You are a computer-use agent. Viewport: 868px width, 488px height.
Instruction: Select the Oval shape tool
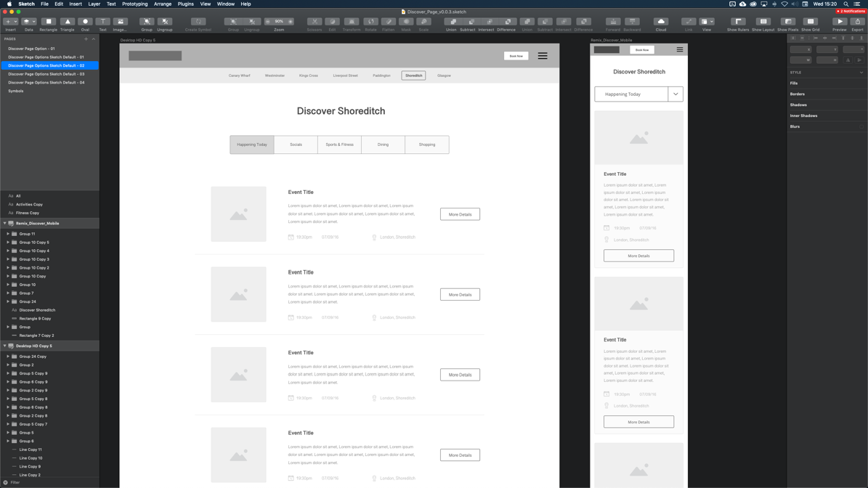pos(85,22)
